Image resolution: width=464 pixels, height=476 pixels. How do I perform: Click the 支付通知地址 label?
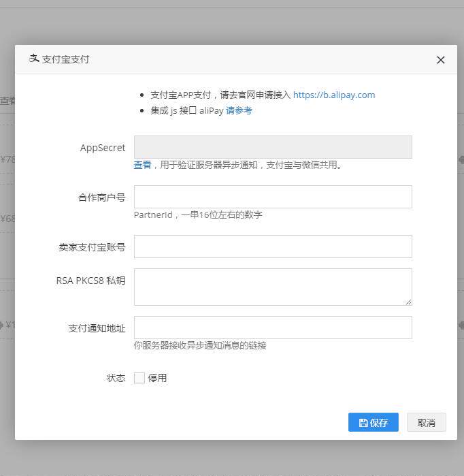click(97, 328)
